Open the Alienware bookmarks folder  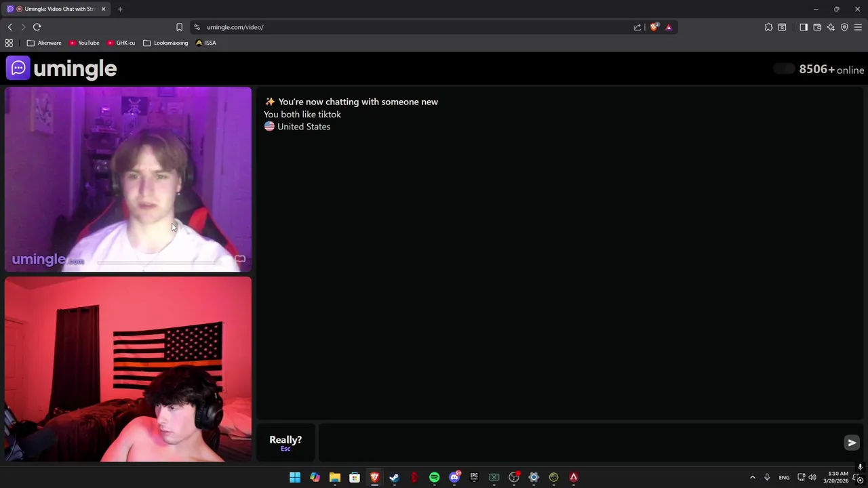click(x=44, y=43)
